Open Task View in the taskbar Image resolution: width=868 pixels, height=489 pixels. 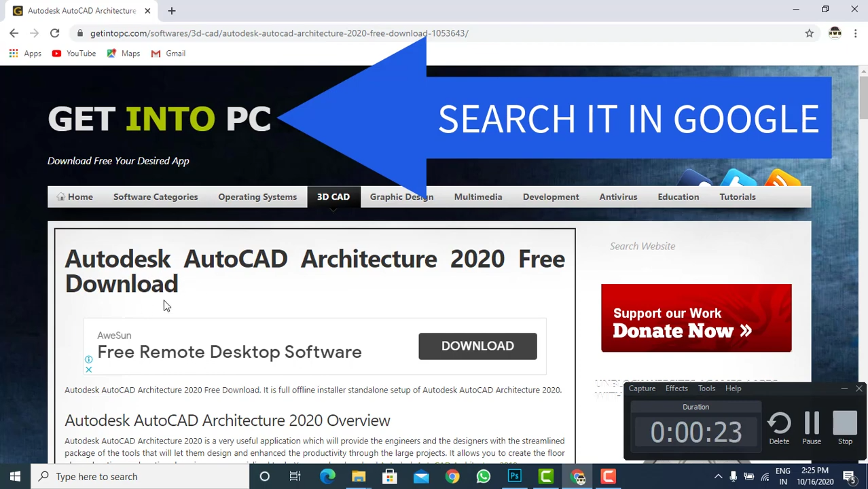295,476
